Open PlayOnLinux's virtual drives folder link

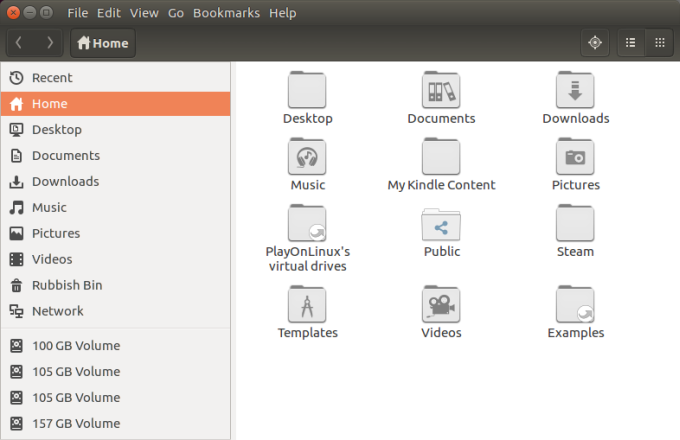307,223
